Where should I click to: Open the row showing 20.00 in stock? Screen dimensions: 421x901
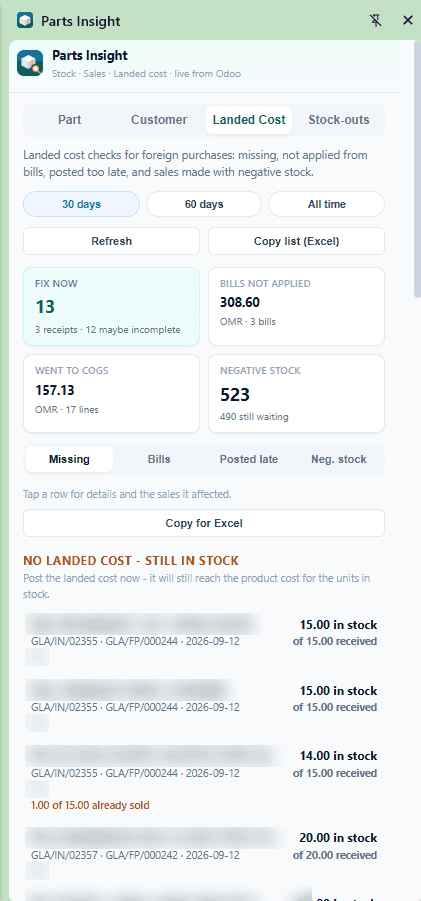pyautogui.click(x=204, y=854)
